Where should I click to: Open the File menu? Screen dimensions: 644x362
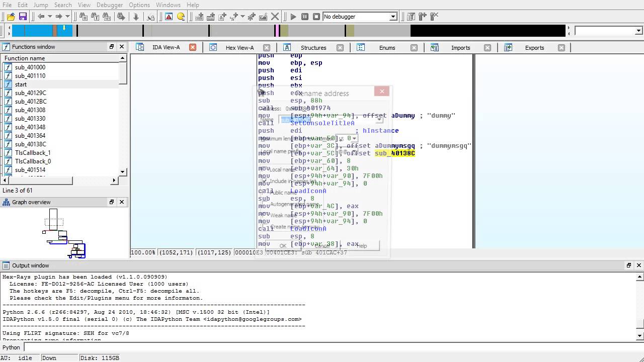(x=7, y=5)
